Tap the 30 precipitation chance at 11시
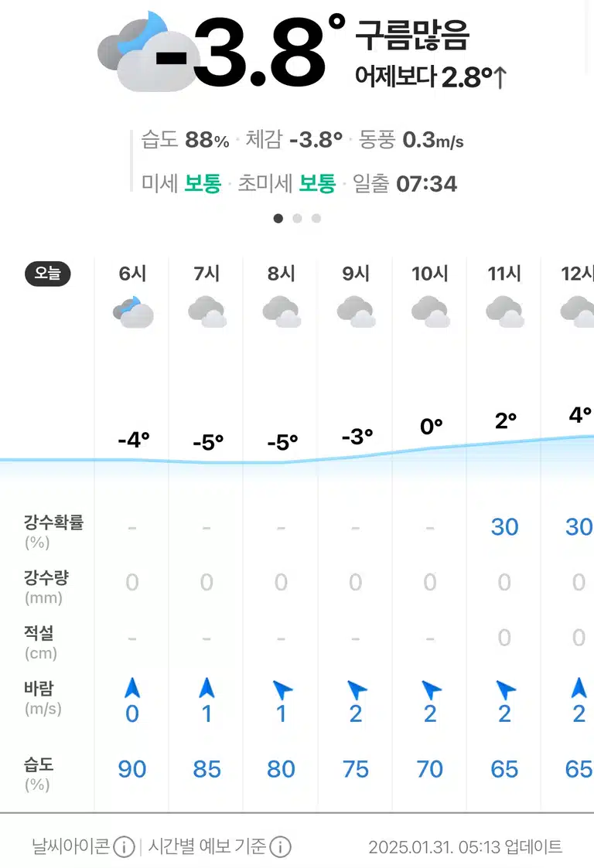Viewport: 594px width, 868px height. click(504, 527)
